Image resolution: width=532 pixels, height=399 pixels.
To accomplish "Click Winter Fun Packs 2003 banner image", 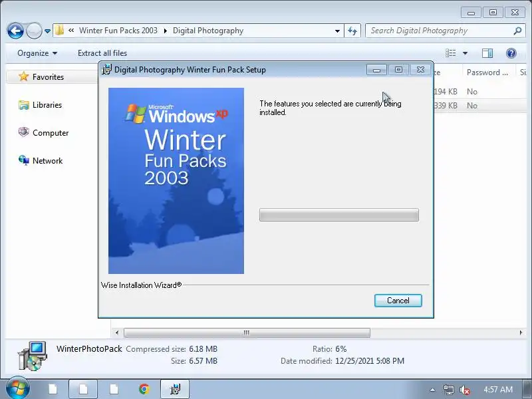I will tap(176, 181).
